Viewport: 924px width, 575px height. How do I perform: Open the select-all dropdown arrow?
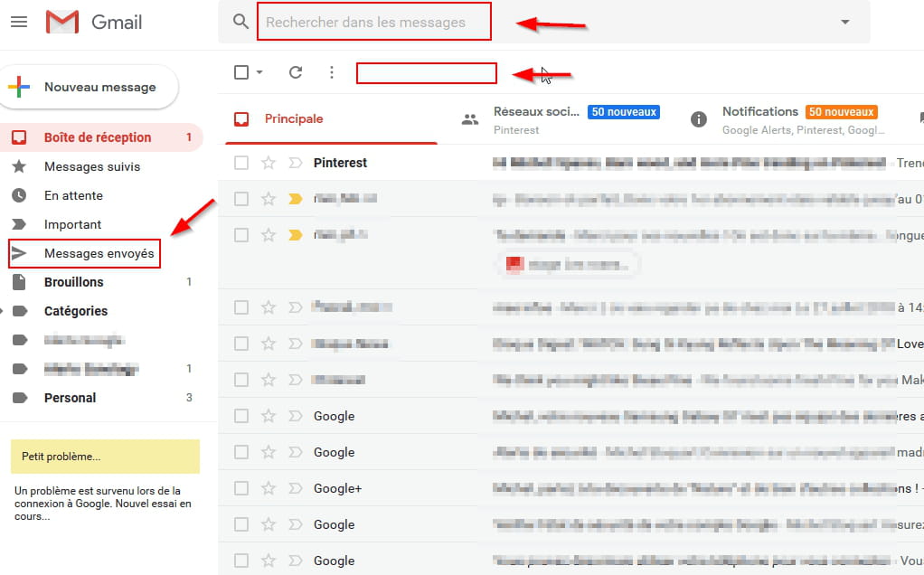260,72
